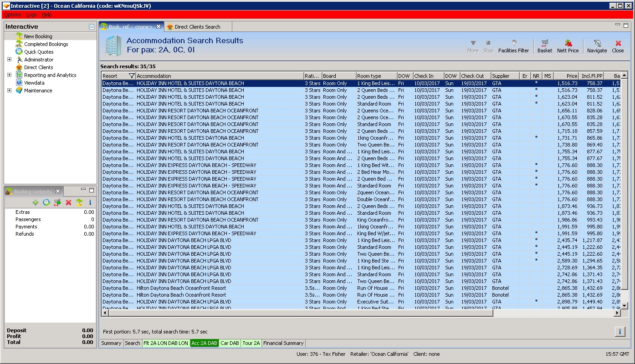Select the Extras row in Booking contents
Viewport: 635px width, 364px height.
click(x=50, y=212)
